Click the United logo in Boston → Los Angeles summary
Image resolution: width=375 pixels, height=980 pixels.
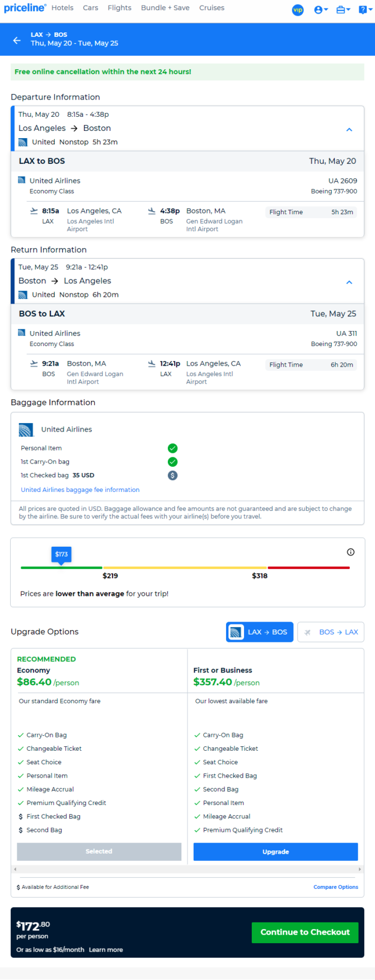(23, 295)
